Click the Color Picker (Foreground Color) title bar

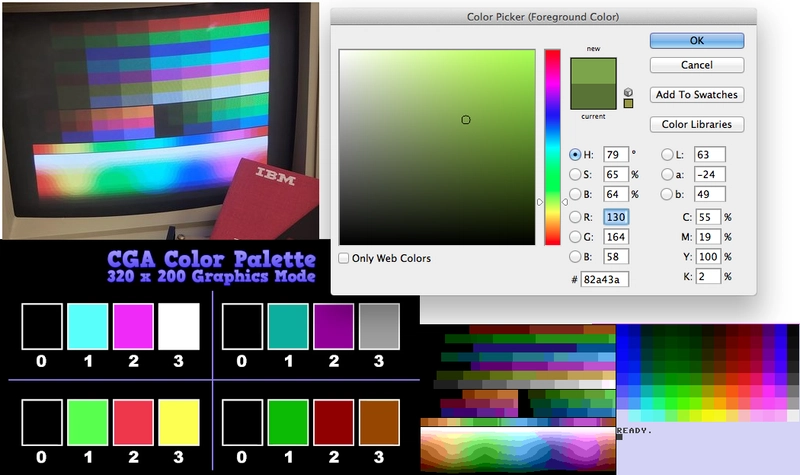pos(543,17)
